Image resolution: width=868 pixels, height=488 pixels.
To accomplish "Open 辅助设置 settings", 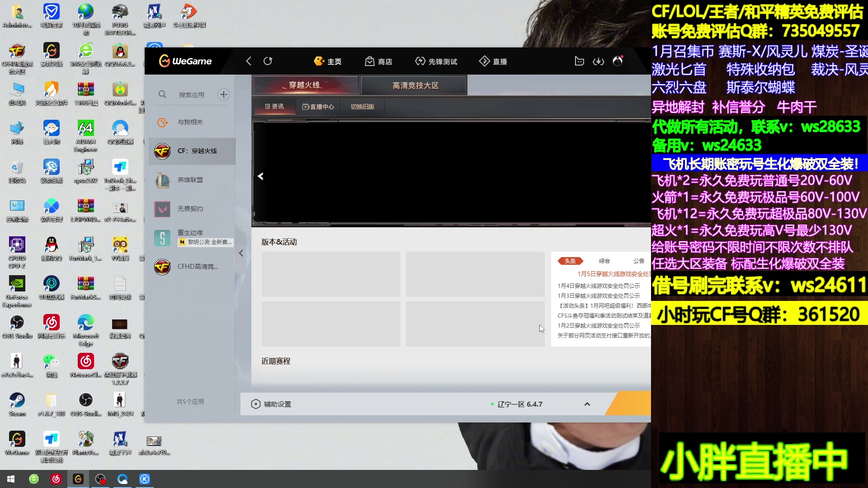I will point(277,404).
